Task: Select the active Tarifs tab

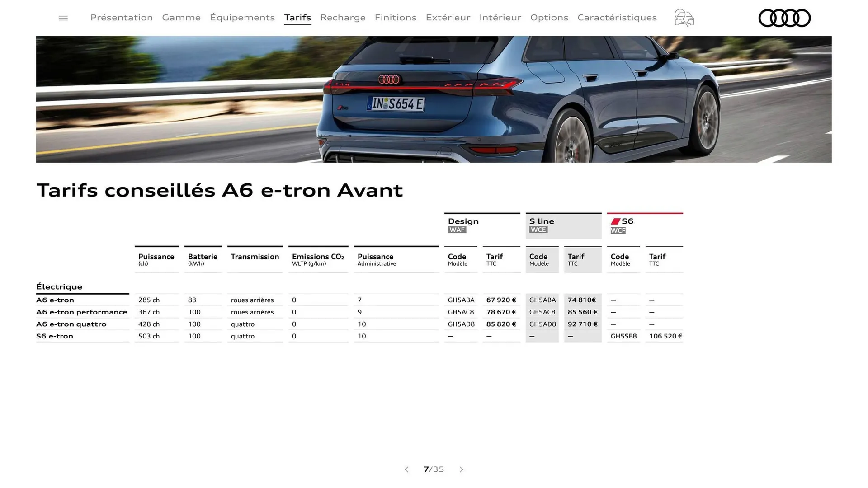Action: click(297, 18)
